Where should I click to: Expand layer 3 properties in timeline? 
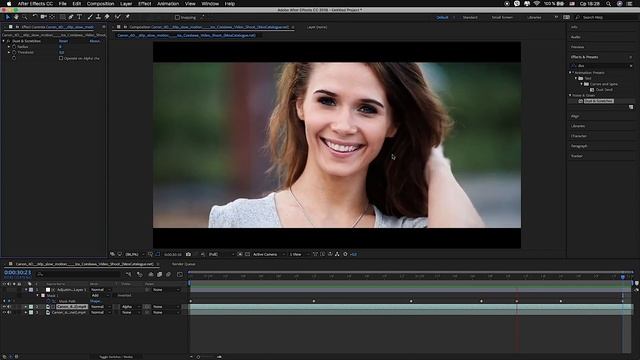click(26, 312)
